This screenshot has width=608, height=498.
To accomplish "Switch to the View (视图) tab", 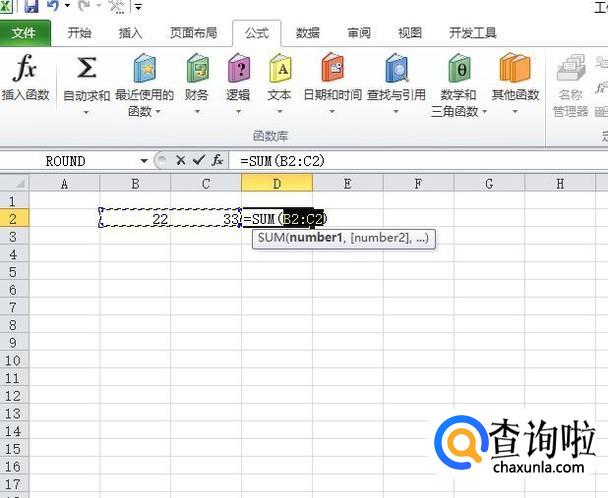I will pyautogui.click(x=410, y=33).
